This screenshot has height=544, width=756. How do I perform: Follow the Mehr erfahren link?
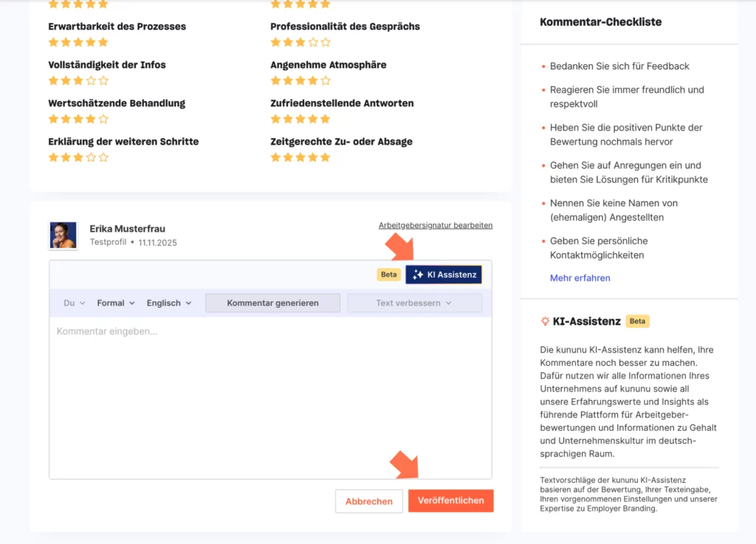tap(580, 278)
